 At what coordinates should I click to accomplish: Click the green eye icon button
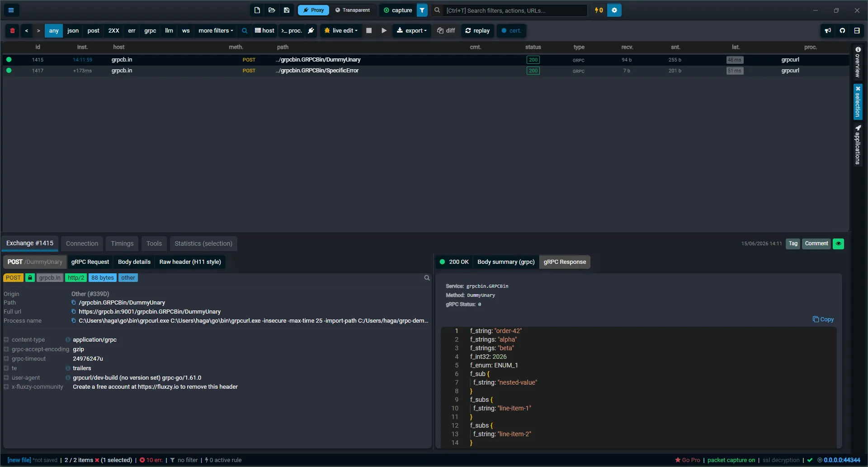click(x=838, y=243)
